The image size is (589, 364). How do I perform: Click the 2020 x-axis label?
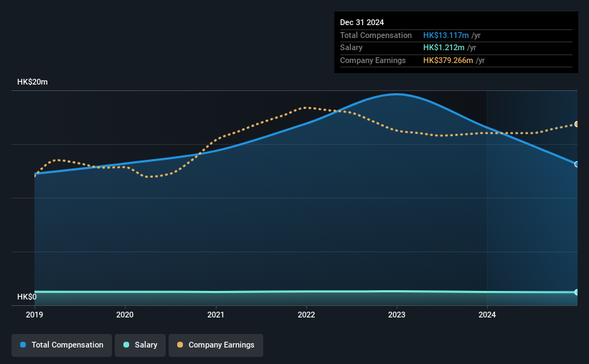[x=125, y=315]
